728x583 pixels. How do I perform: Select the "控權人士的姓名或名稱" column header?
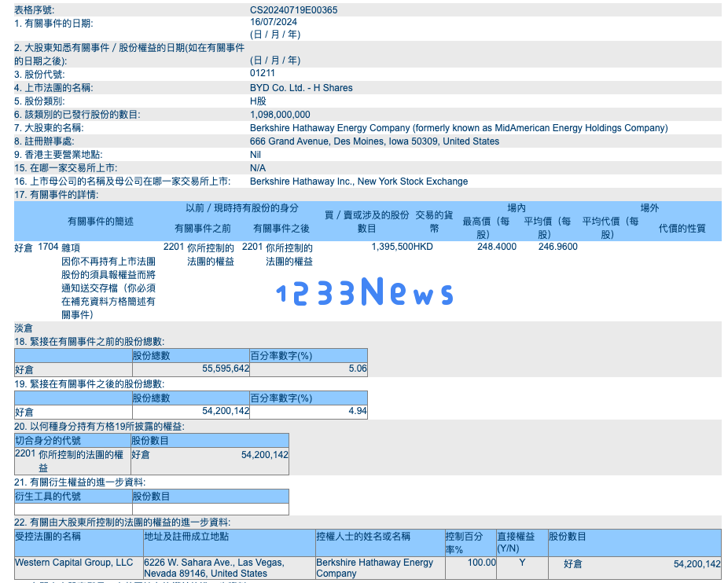363,537
